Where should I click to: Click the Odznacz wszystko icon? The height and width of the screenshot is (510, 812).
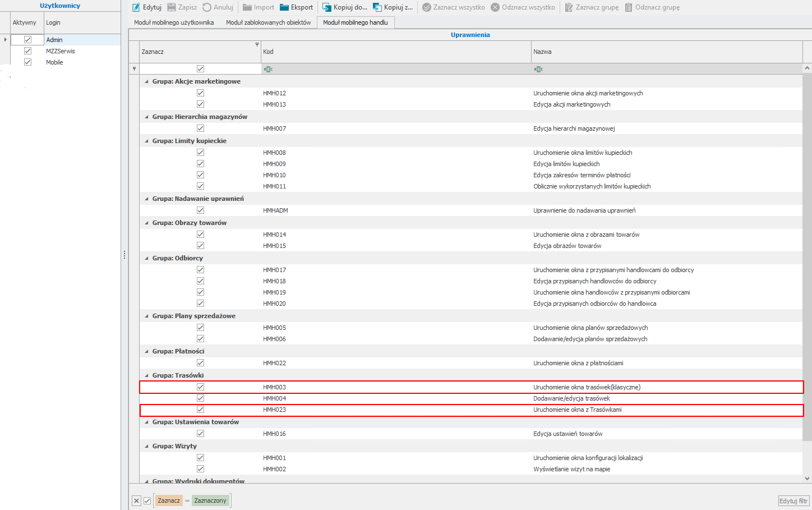coord(495,7)
